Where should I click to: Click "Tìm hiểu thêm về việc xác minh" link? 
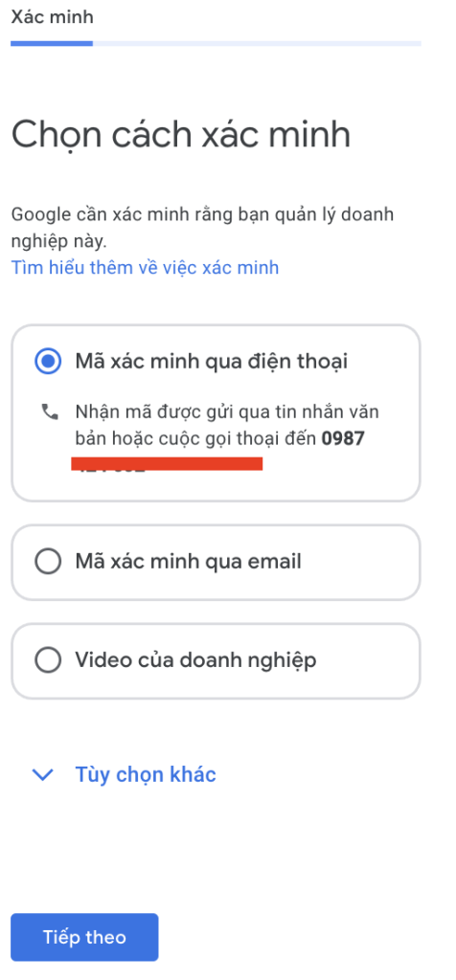(145, 268)
